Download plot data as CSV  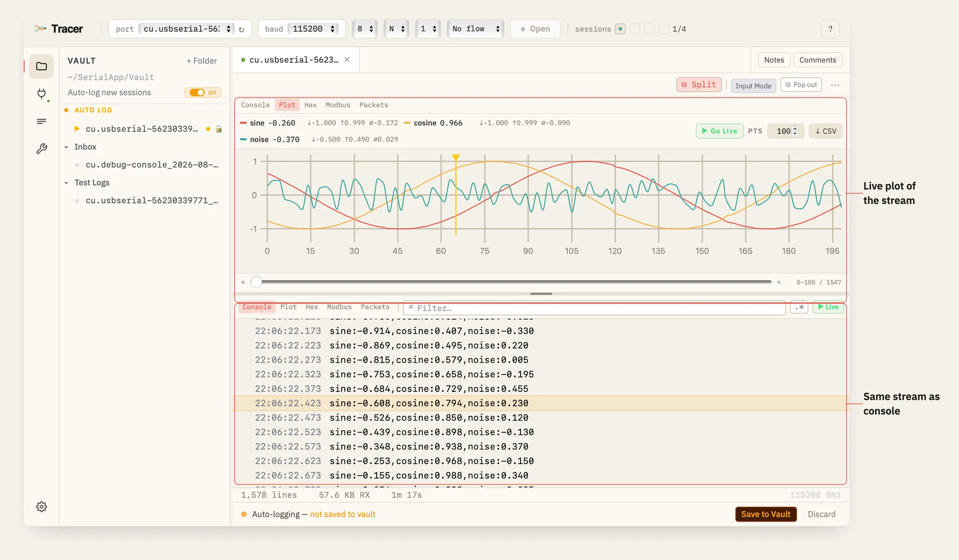(826, 131)
